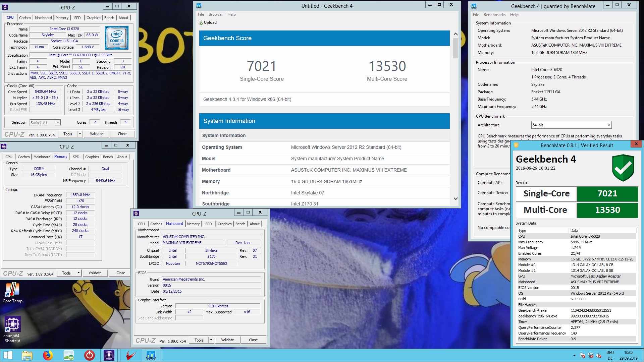Image resolution: width=644 pixels, height=362 pixels.
Task: Click Close button in CPU-Z Mainboard window
Action: 253,340
